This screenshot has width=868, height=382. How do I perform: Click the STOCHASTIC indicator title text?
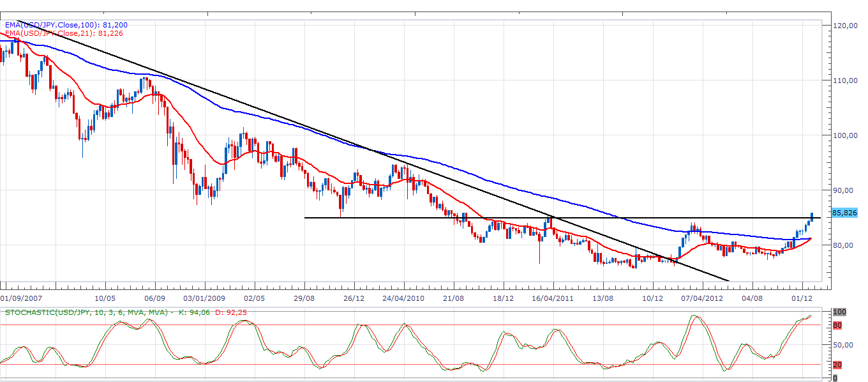(87, 312)
